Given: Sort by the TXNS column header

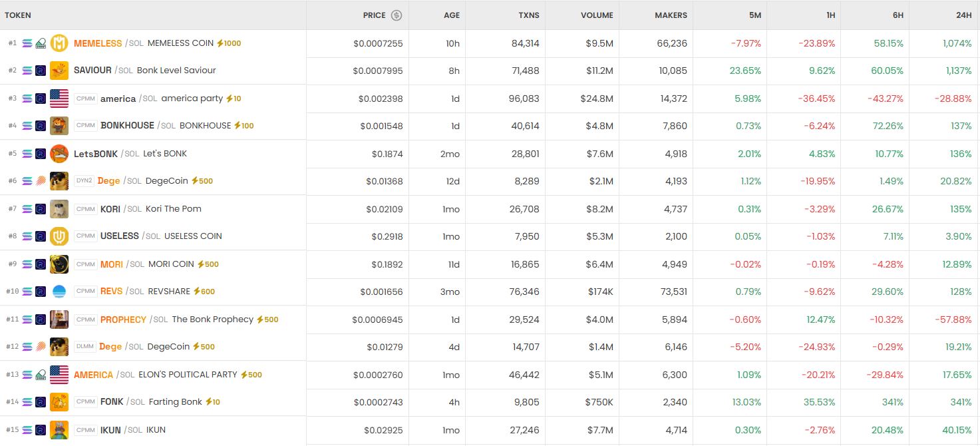Looking at the screenshot, I should click(529, 15).
